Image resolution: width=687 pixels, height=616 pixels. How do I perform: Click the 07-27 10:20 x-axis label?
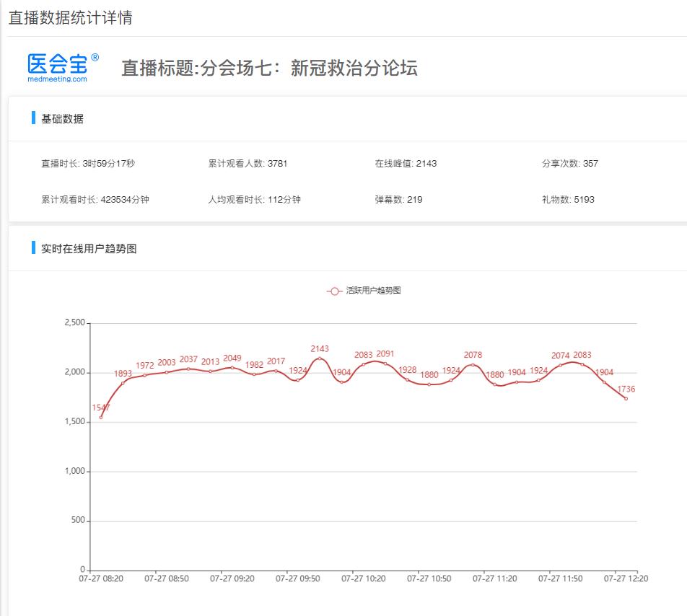(x=364, y=578)
